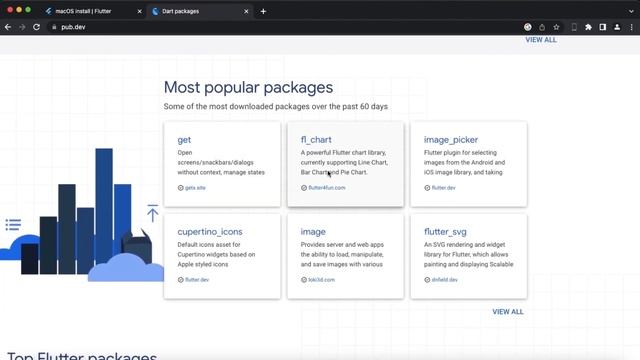Click the loki3d.com publisher link
Viewport: 640px width, 360px height.
click(322, 280)
